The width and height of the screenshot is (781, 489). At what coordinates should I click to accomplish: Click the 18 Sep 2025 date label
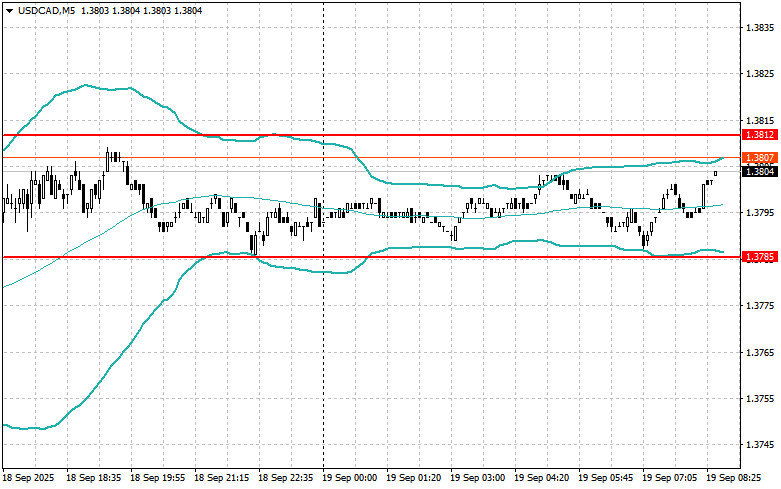coord(28,478)
